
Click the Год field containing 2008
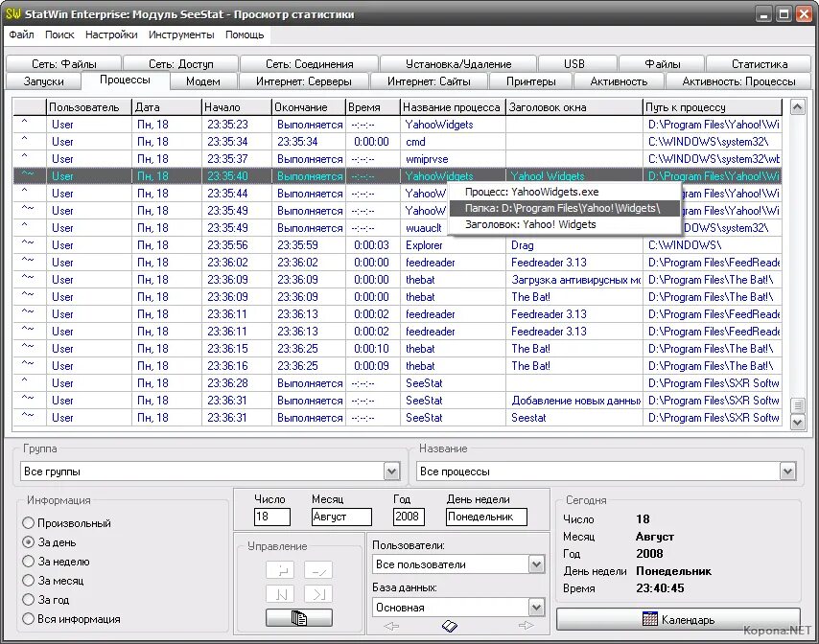tap(409, 517)
